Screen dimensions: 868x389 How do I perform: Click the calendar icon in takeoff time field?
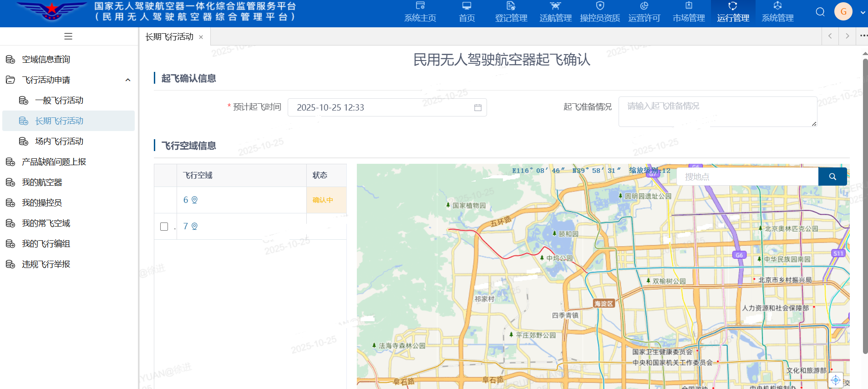click(x=477, y=108)
